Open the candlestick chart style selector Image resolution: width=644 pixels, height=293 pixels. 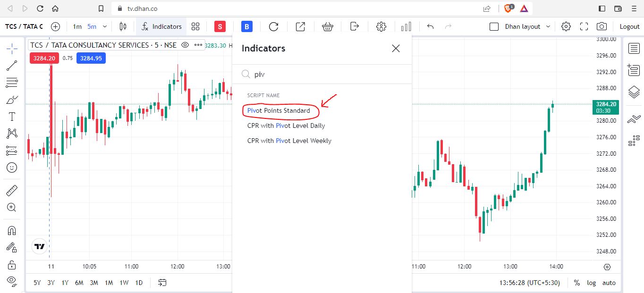(123, 26)
